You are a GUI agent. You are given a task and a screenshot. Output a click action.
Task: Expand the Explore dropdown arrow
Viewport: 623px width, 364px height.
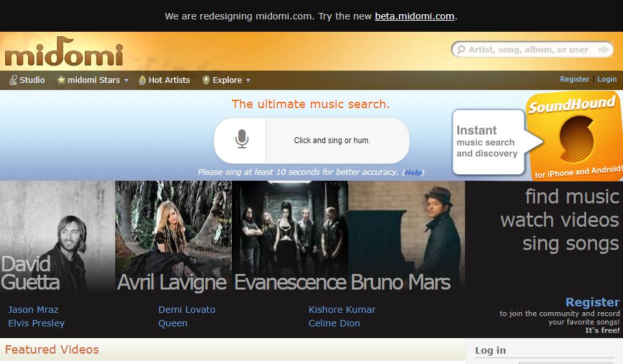pyautogui.click(x=248, y=80)
